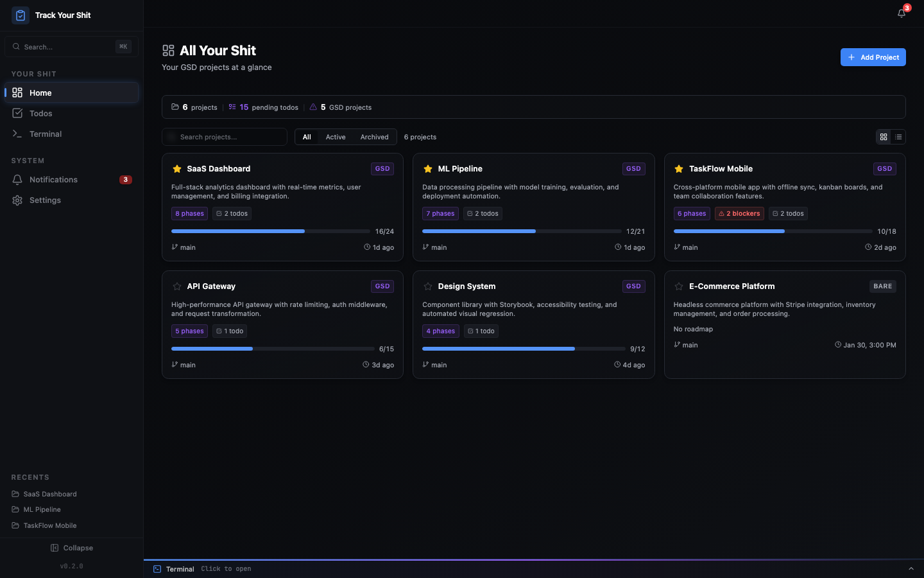
Task: Open the Todos section from sidebar
Action: tap(40, 113)
